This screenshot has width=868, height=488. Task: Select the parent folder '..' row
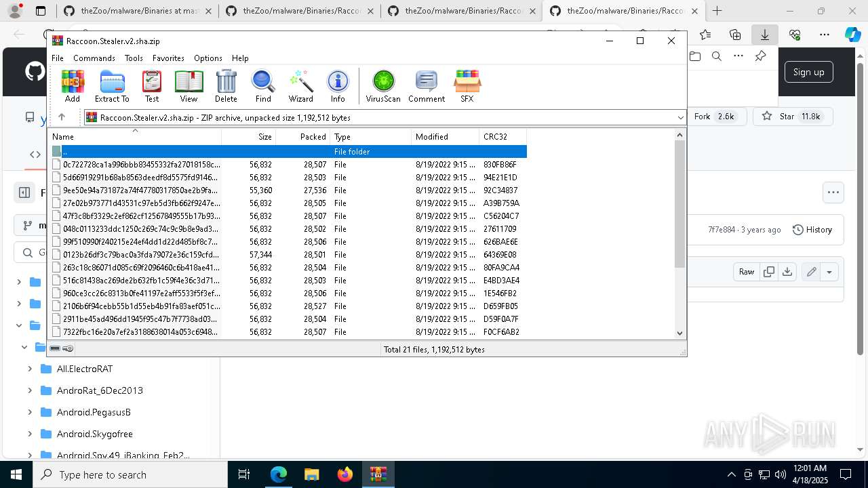288,152
